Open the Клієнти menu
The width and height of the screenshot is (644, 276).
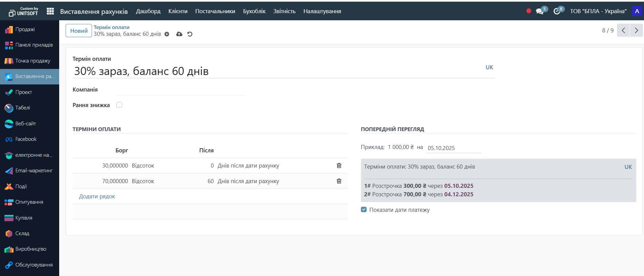[178, 11]
